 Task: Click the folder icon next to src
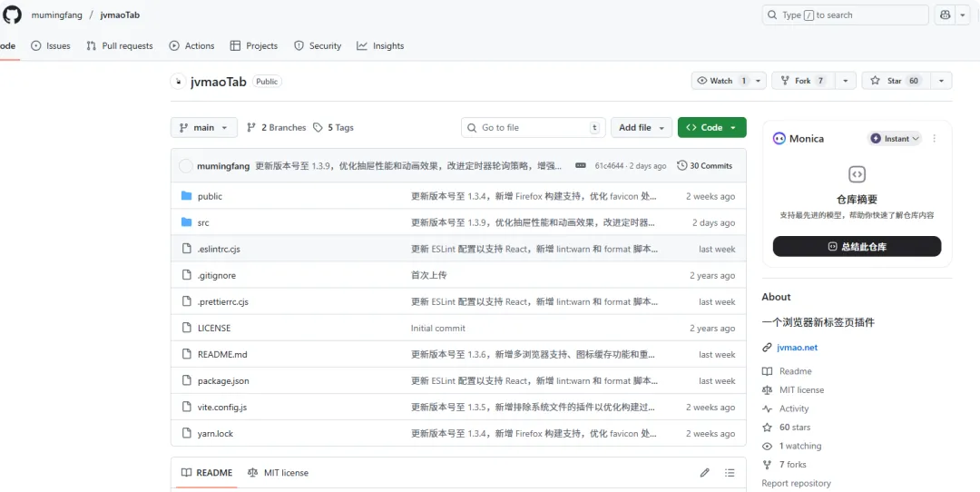coord(186,222)
